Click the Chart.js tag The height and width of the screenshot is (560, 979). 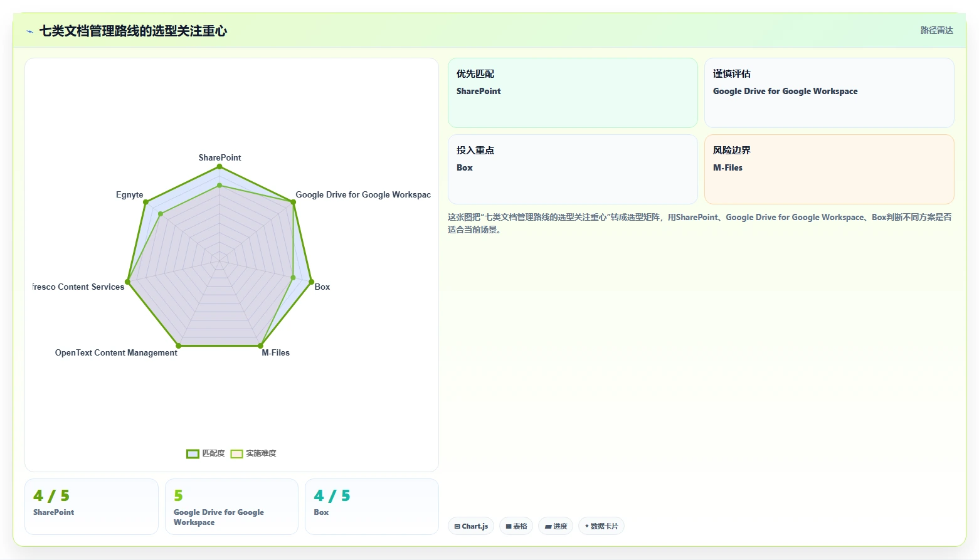pos(471,526)
